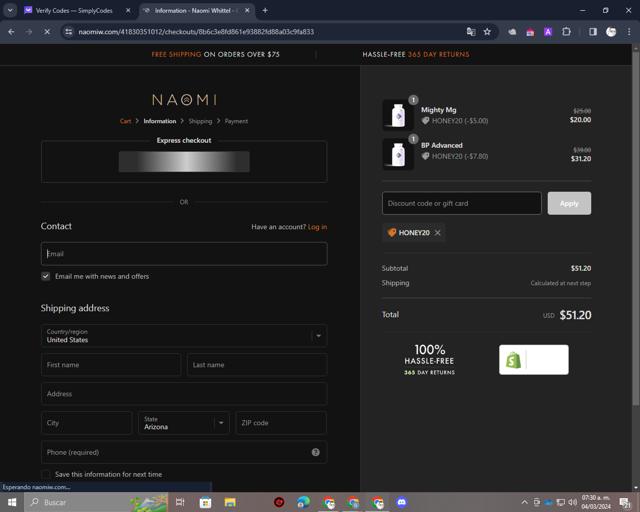
Task: Open the Chrome profile avatar
Action: pyautogui.click(x=611, y=31)
